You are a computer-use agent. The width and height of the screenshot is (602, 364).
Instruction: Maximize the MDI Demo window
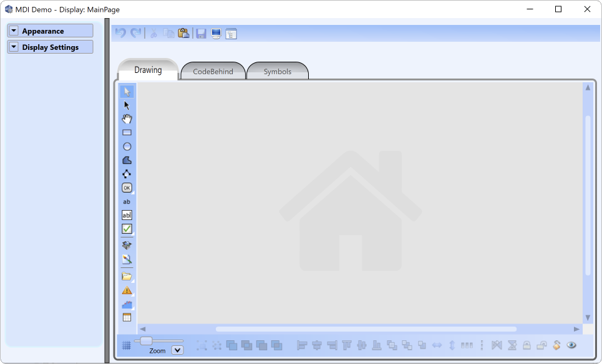(558, 9)
